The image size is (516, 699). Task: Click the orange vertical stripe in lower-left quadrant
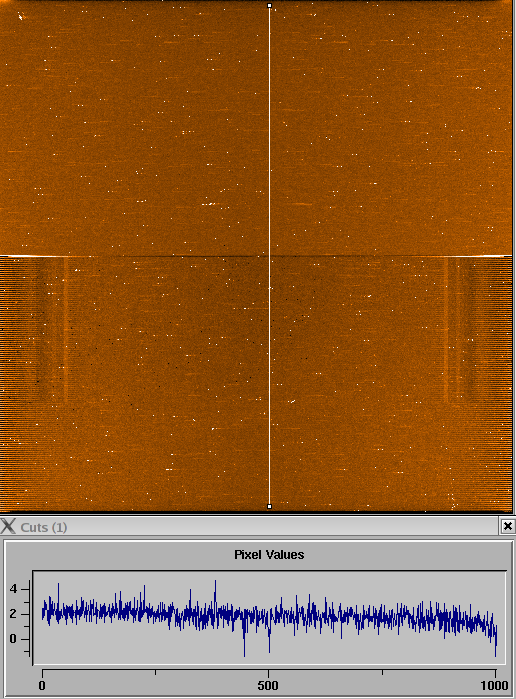coord(66,330)
